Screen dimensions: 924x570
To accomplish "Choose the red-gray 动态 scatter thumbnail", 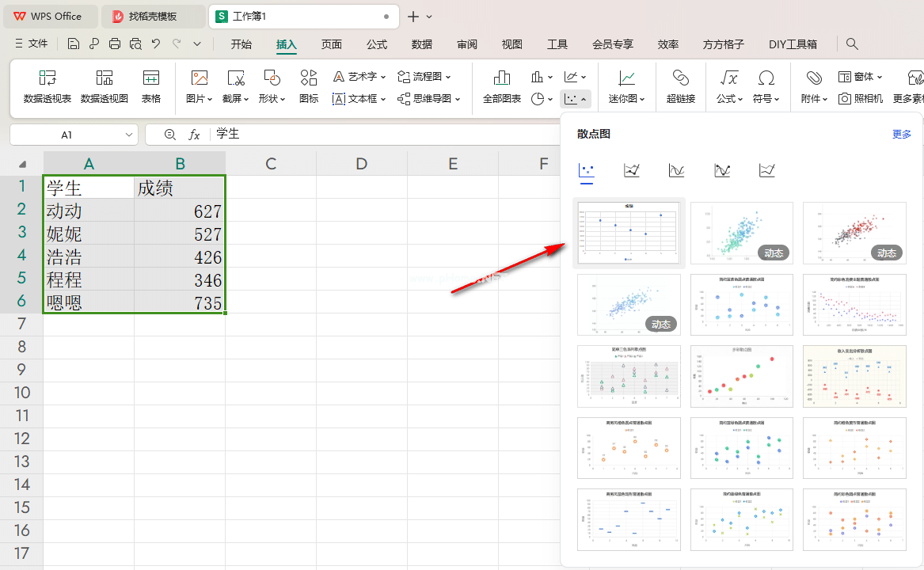I will click(854, 233).
